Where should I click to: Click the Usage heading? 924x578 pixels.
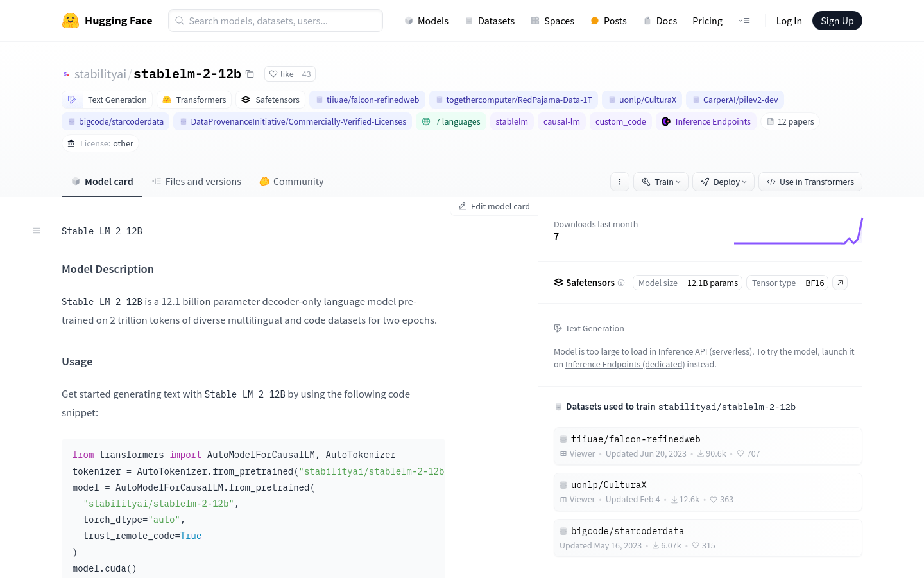pos(77,362)
